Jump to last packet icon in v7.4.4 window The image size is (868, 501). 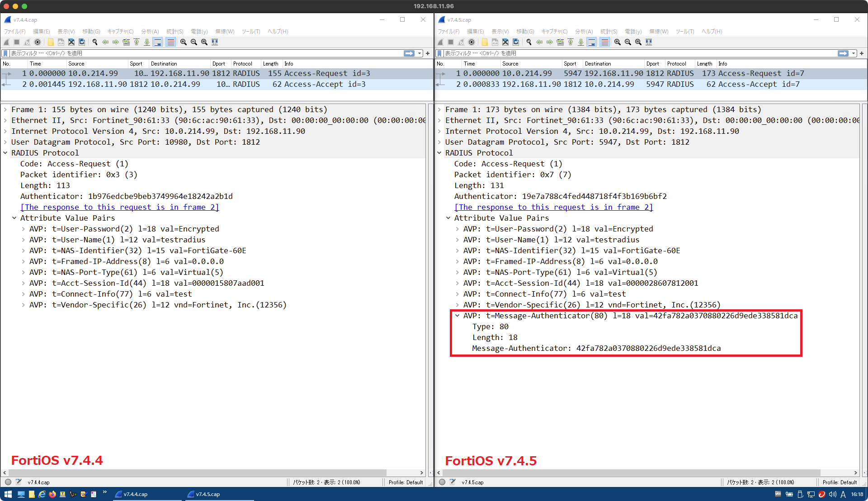click(x=147, y=42)
